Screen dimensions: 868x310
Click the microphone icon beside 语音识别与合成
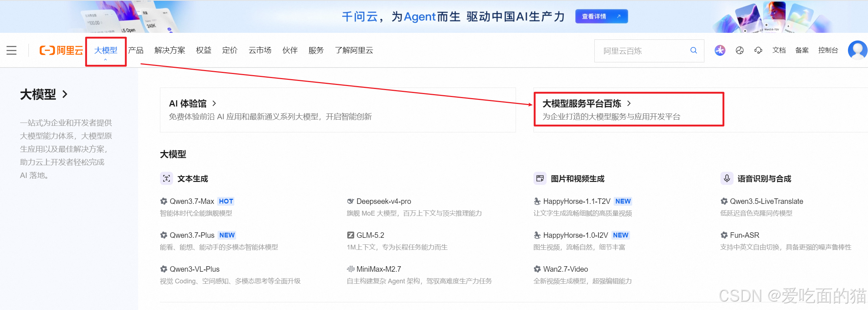click(x=727, y=178)
